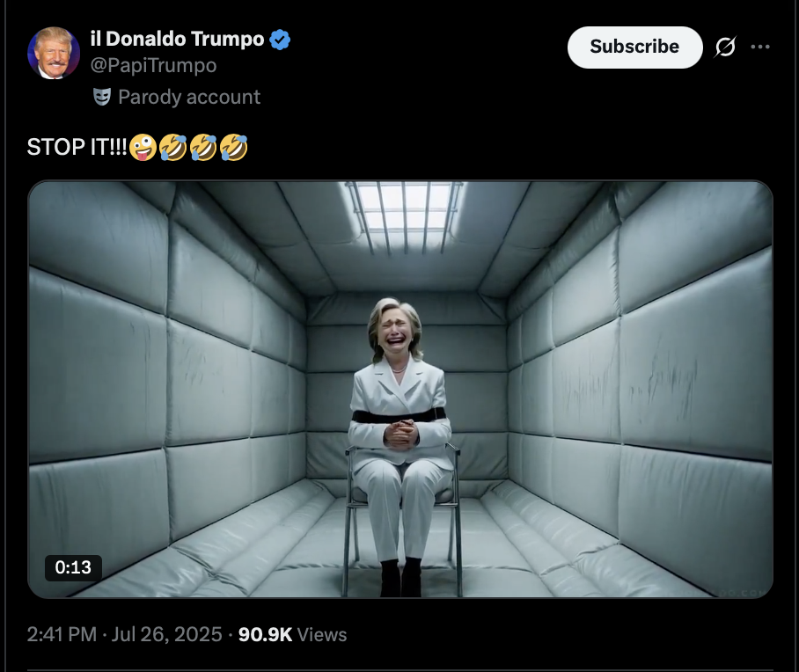Screen dimensions: 799x672
Task: Click the Grok explain-post icon
Action: (725, 47)
